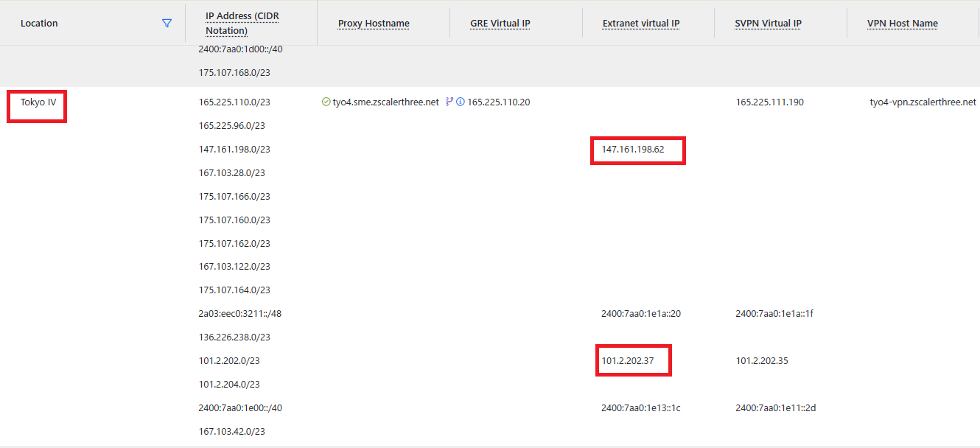
Task: Click the Extranet virtual IP column header
Action: click(641, 24)
